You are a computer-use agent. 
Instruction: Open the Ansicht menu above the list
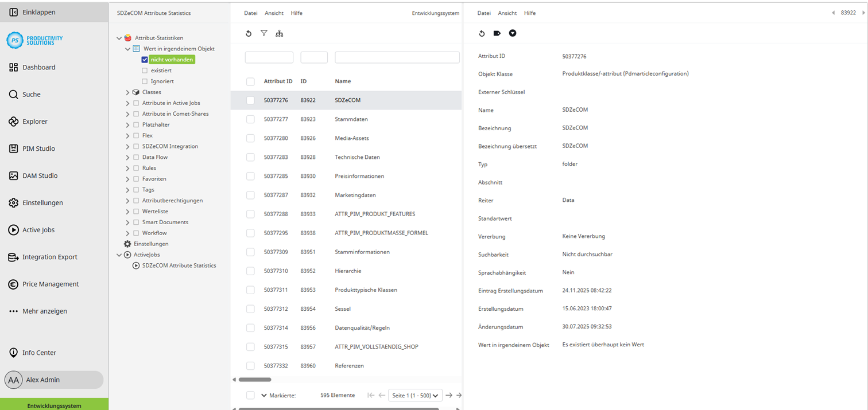pyautogui.click(x=274, y=13)
